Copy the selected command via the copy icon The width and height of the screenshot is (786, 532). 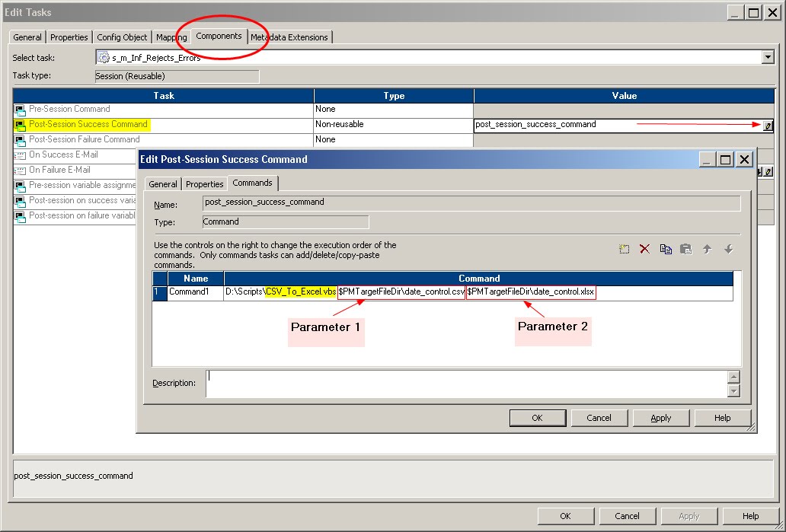click(666, 249)
